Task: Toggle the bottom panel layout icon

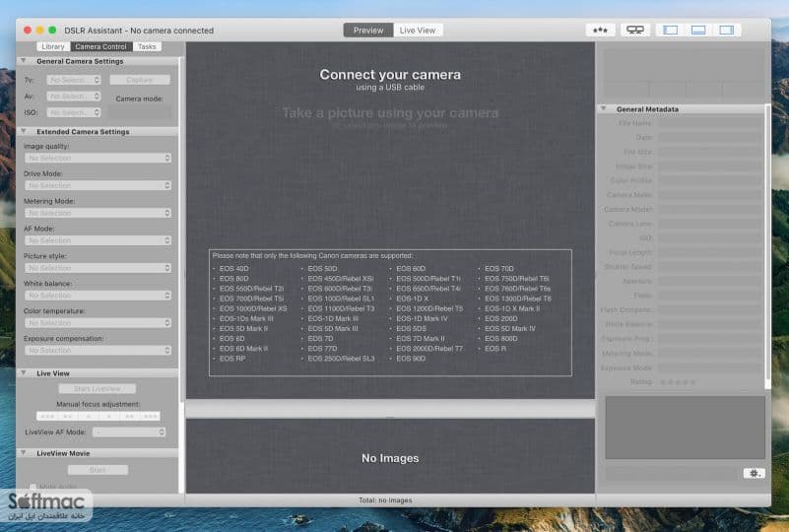Action: pyautogui.click(x=698, y=31)
